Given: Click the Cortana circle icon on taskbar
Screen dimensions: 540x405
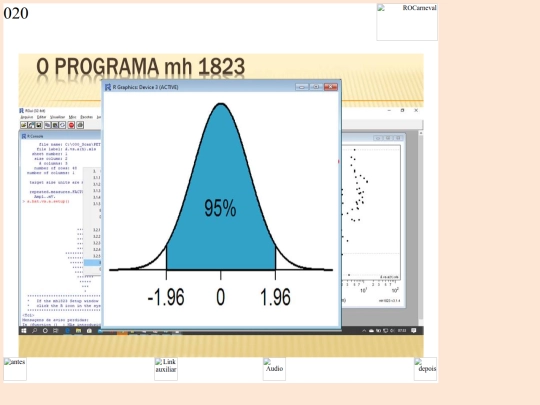Looking at the screenshot, I should [45, 331].
